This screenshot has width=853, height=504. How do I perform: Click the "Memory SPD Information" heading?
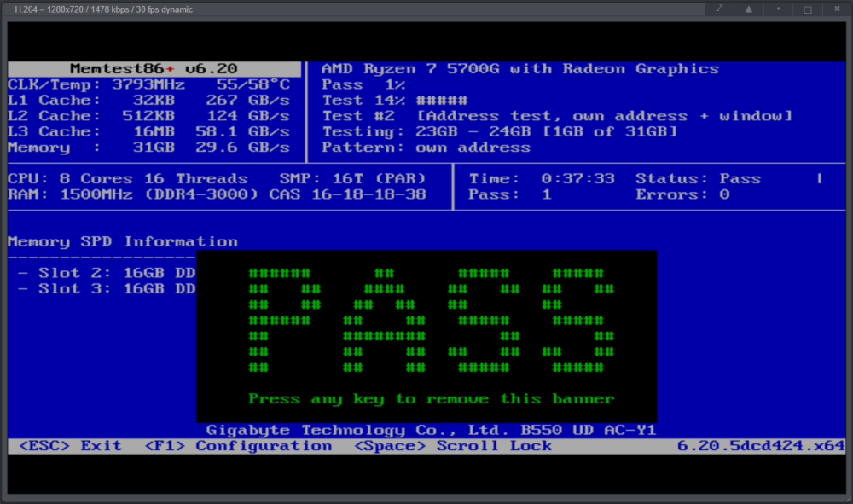click(x=123, y=242)
